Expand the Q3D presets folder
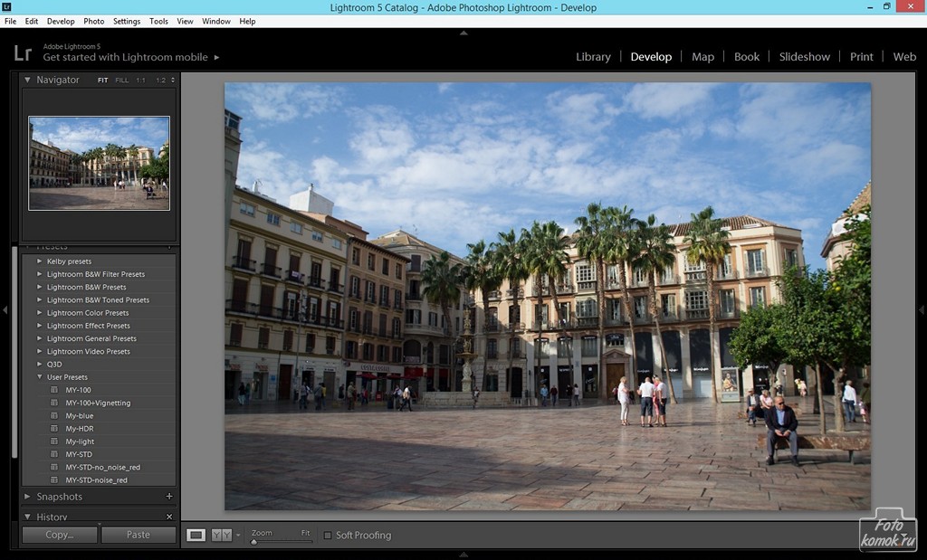The height and width of the screenshot is (560, 927). (40, 364)
